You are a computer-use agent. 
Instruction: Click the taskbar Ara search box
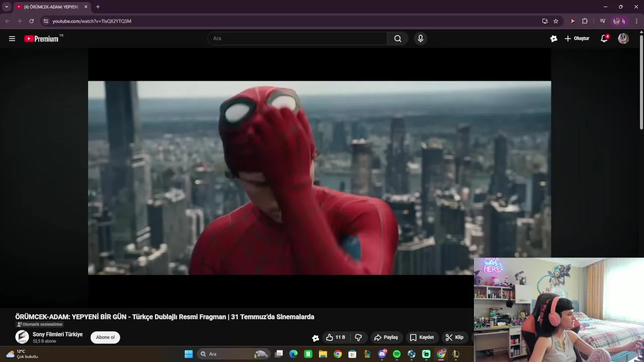pos(234,354)
